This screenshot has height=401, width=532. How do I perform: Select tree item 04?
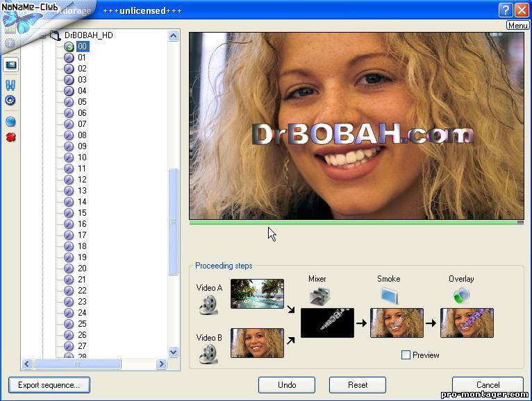(82, 91)
